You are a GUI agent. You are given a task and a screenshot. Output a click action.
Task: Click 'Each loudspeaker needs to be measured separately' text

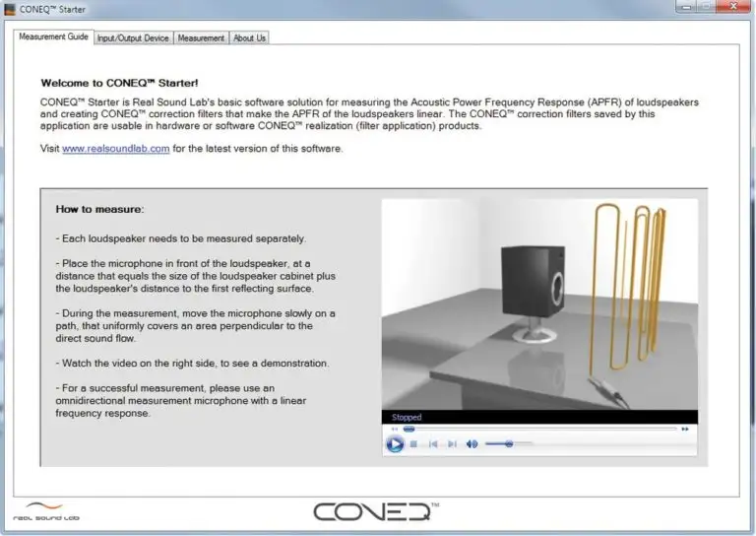point(183,238)
